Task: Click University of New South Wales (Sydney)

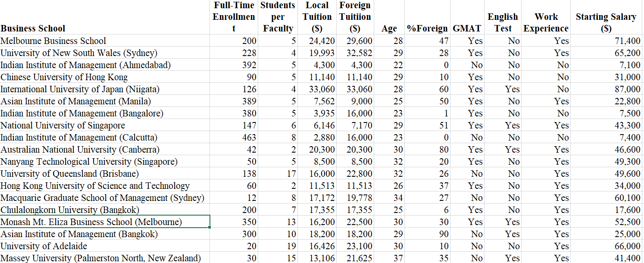Action: [105, 53]
